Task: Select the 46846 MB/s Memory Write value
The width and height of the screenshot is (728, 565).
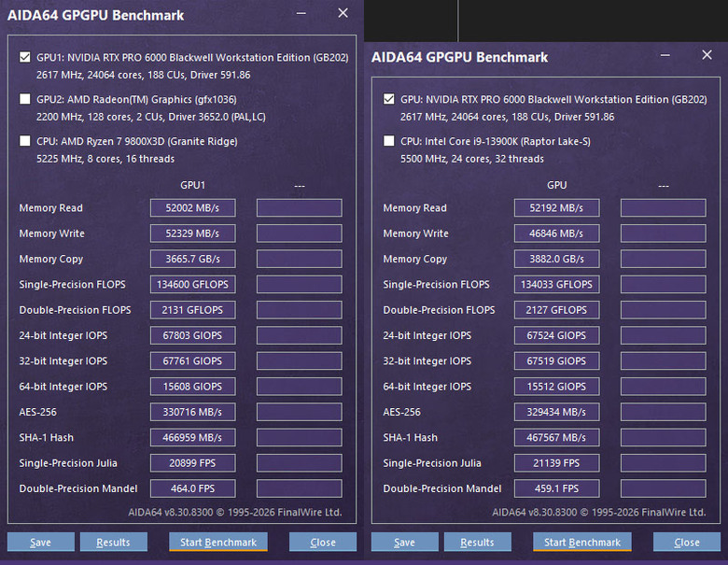Action: click(x=556, y=233)
